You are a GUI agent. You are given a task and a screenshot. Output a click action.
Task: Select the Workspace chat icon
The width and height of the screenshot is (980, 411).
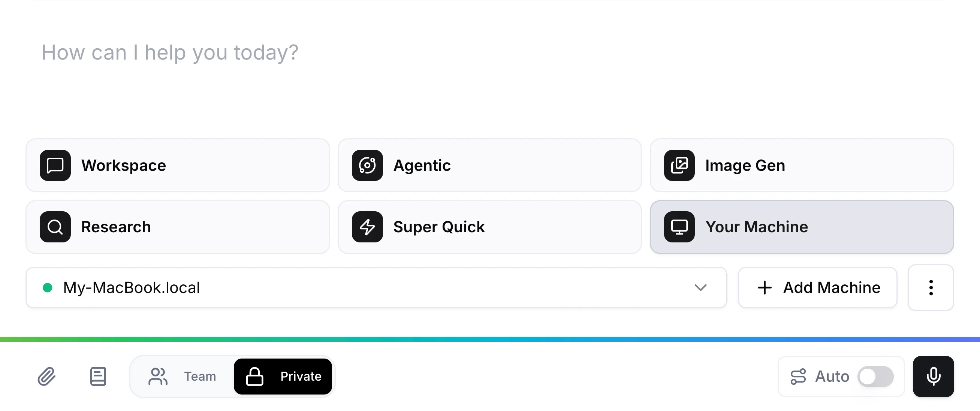(55, 165)
